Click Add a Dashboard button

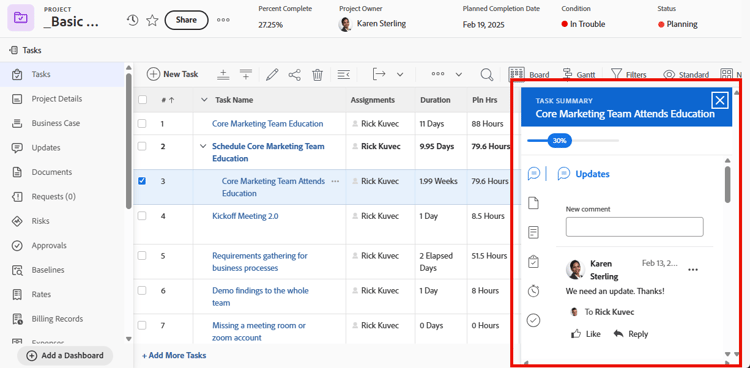tap(65, 356)
